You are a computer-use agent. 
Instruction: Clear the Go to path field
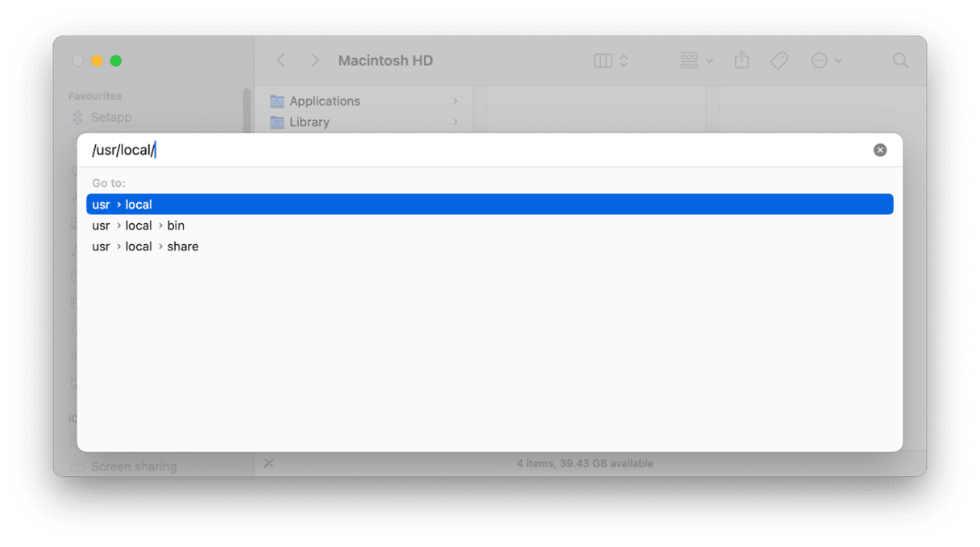(x=880, y=150)
